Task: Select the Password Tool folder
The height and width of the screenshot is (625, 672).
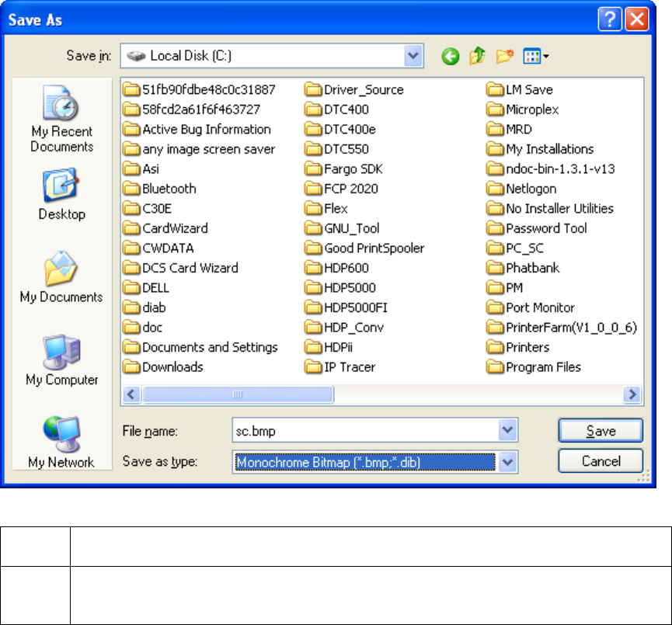Action: [x=537, y=228]
